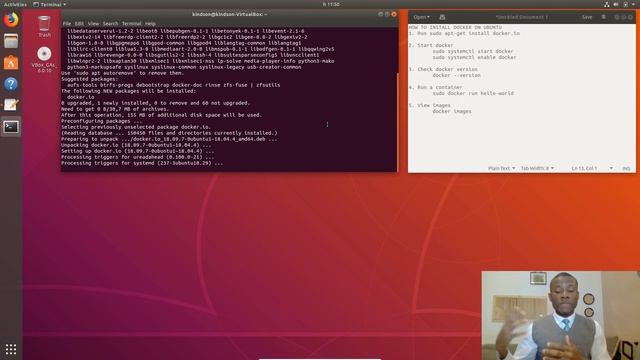Screen dimensions: 640x360
Task: Click 'Need to get 0 B/30,7 MB' terminal line
Action: [115, 109]
